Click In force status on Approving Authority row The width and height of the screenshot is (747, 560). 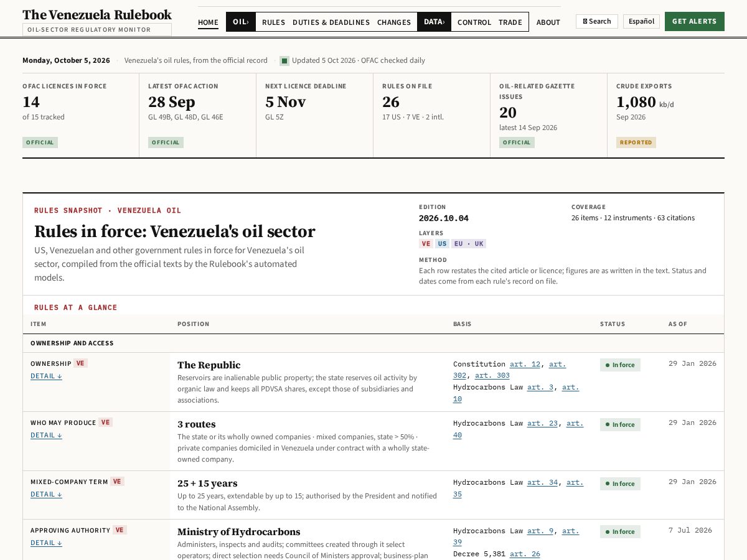click(x=620, y=532)
